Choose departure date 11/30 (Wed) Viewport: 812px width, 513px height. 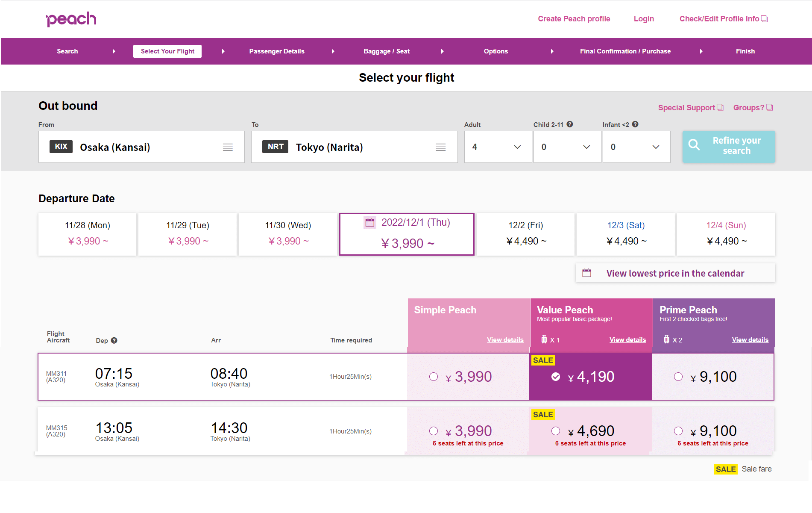pyautogui.click(x=288, y=234)
